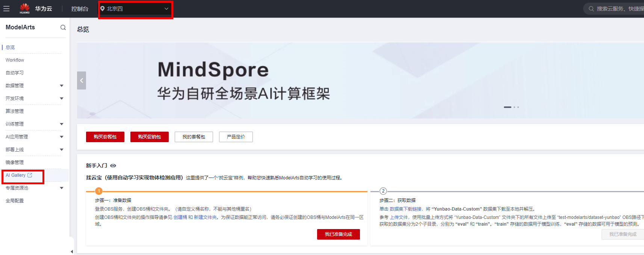644x255 pixels.
Task: Open the 开发环境 sidebar item
Action: tap(15, 99)
